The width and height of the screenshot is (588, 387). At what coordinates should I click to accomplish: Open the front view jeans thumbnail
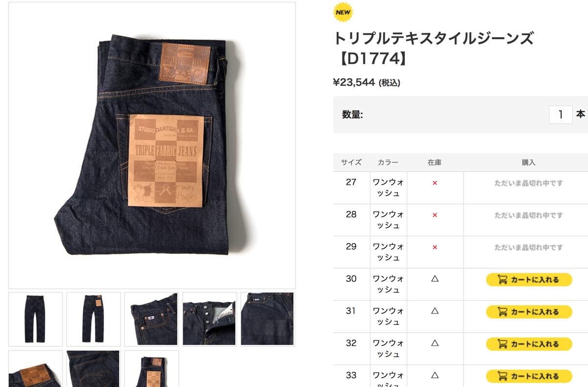(x=35, y=319)
